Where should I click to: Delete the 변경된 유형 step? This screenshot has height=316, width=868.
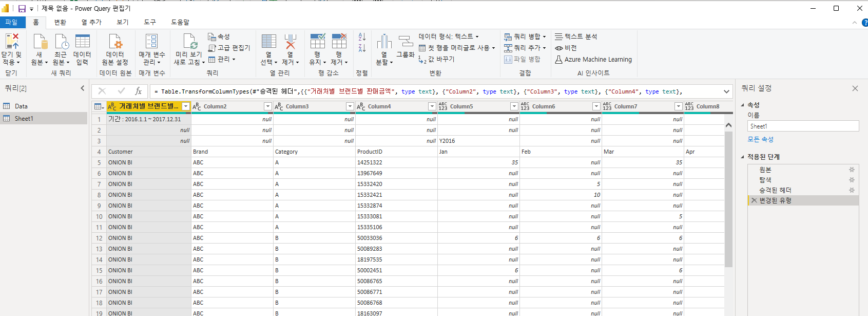(754, 200)
